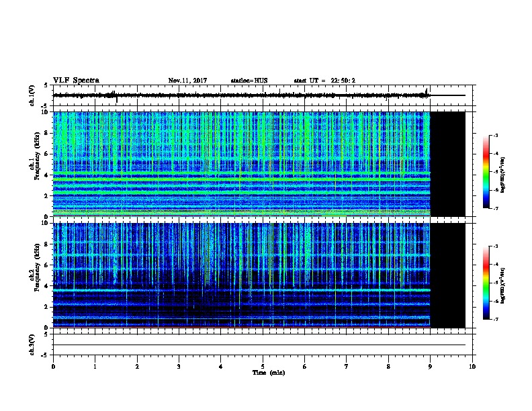
Task: Click time axis tick label 5
Action: point(263,367)
